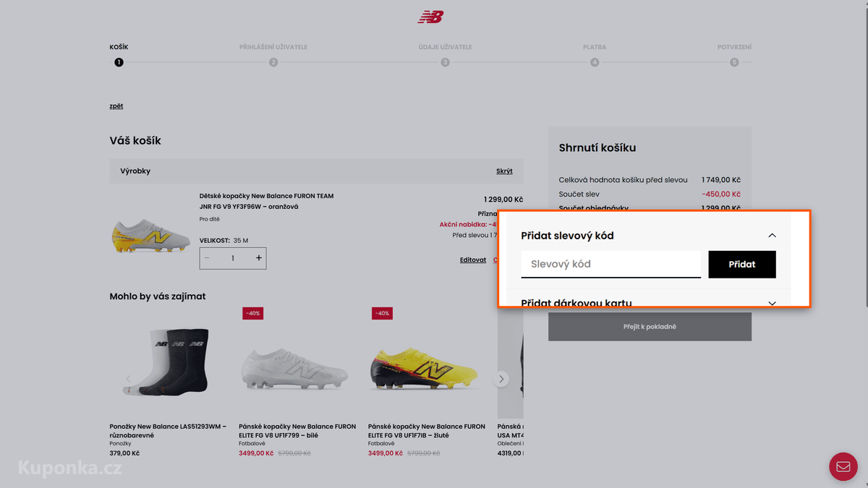Open Pánské kopačky FURON ELITE bílé title
Image resolution: width=868 pixels, height=488 pixels.
tap(297, 431)
